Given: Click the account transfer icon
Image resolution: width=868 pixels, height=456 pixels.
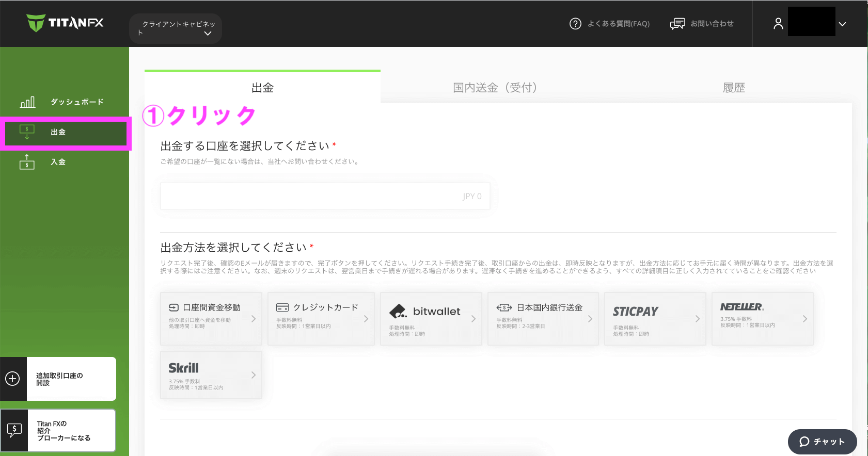Looking at the screenshot, I should tap(174, 307).
